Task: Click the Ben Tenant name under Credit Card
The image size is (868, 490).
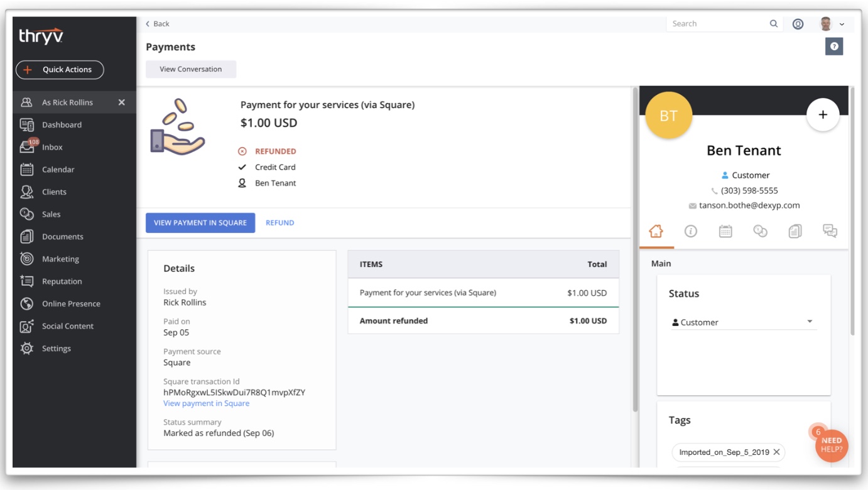Action: (275, 183)
